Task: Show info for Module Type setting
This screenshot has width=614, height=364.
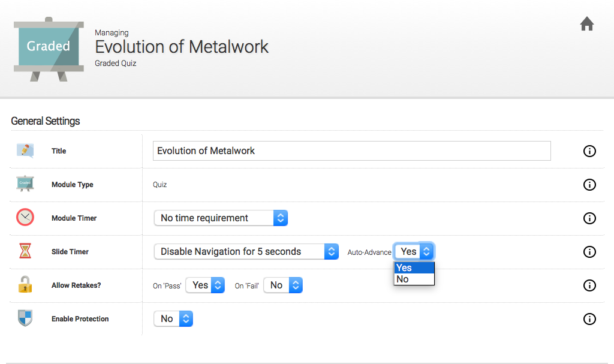Action: (589, 185)
